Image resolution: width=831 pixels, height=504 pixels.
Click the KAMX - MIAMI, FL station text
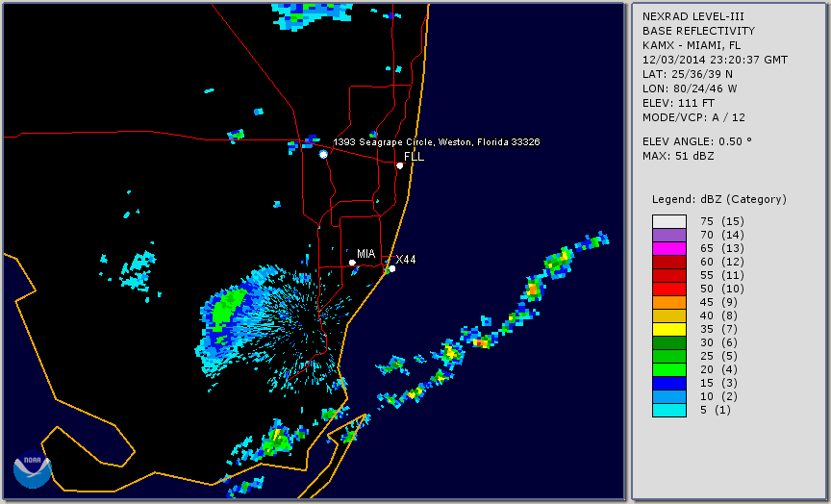692,45
